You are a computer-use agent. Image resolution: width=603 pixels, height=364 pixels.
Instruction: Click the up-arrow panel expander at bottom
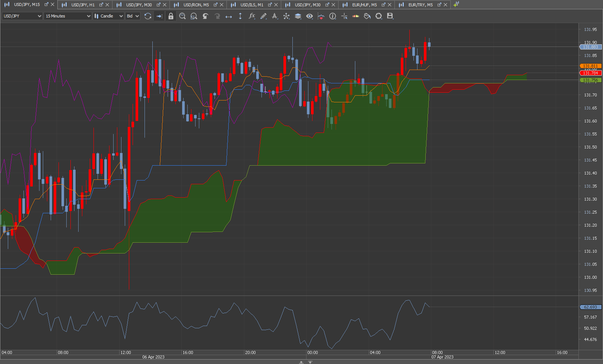(x=301, y=362)
